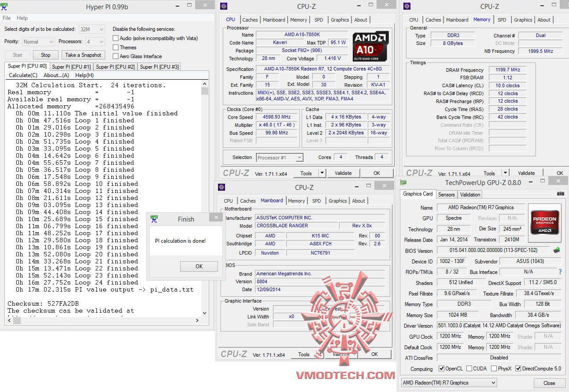
Task: Open Caches tab in CPU-Z CPU window
Action: (250, 20)
